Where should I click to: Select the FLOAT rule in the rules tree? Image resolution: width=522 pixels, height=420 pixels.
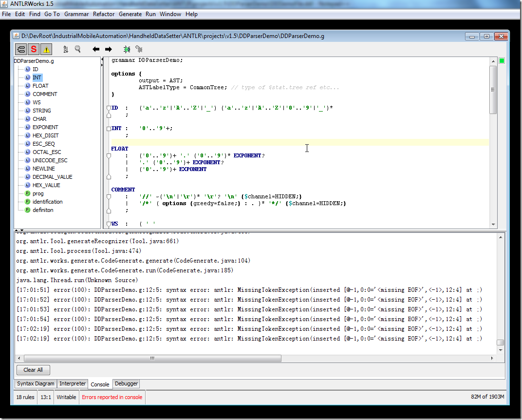(x=40, y=86)
